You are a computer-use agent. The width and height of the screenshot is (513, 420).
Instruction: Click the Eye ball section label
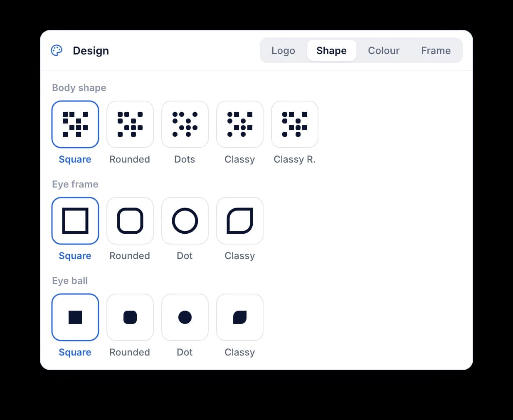(70, 281)
